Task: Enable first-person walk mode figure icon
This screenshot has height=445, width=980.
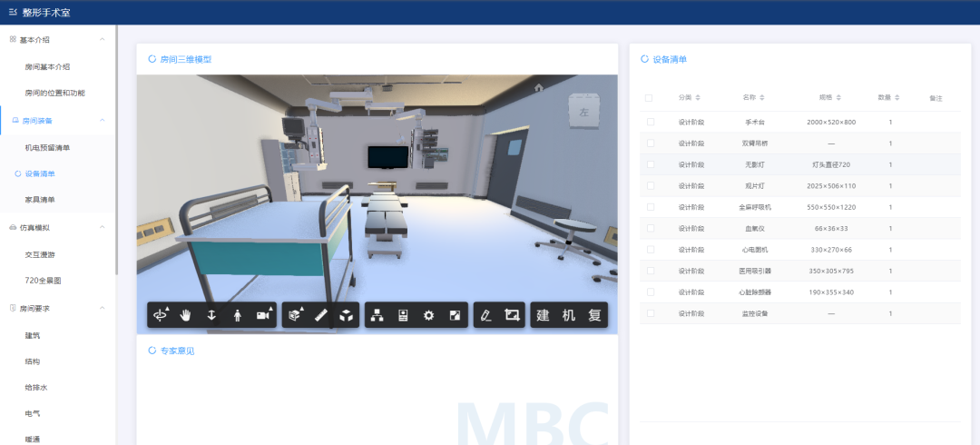Action: (x=238, y=315)
